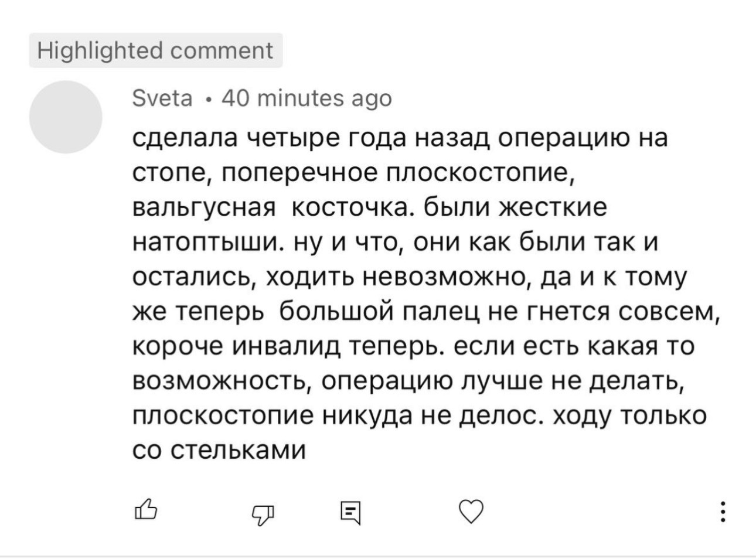Click the word "операцию" in the first line
756x559 pixels.
pos(569,139)
